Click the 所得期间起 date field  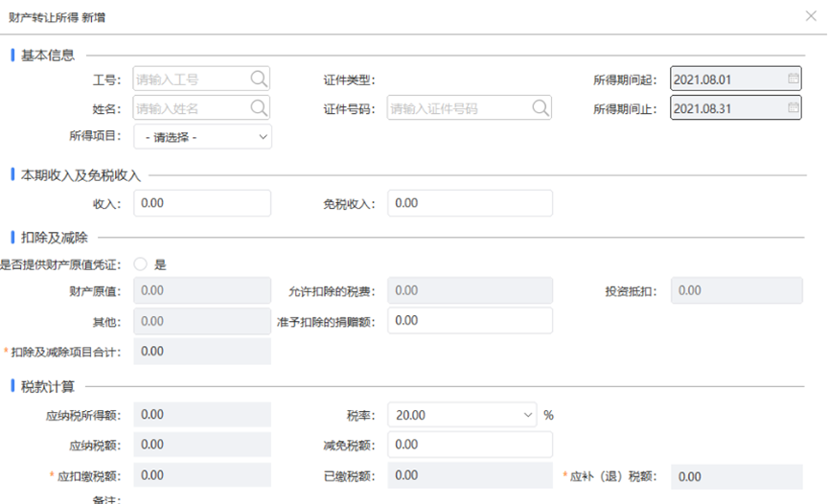[726, 80]
